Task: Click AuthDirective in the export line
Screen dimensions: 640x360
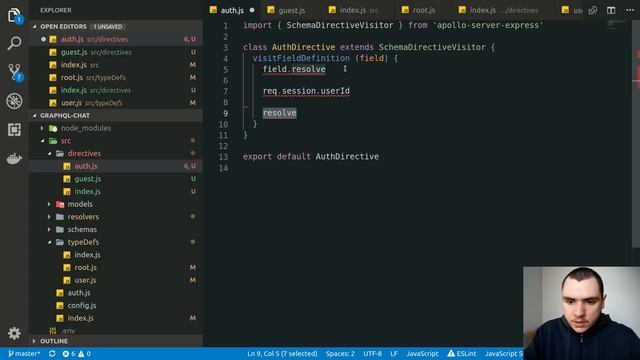Action: pyautogui.click(x=347, y=157)
